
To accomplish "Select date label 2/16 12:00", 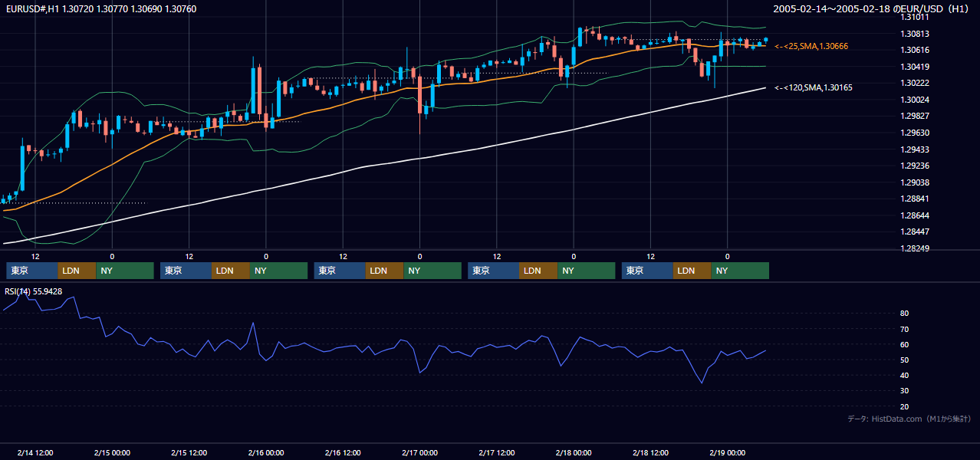I will pos(344,453).
